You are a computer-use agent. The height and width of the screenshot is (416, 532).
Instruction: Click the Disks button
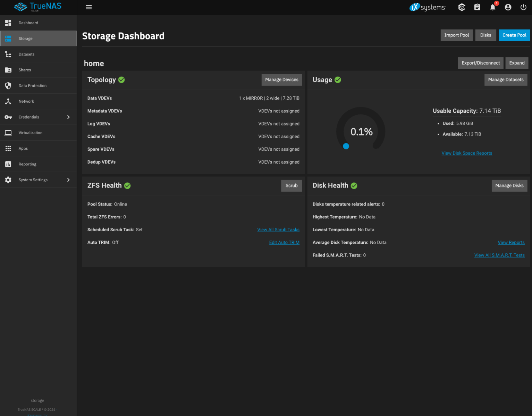point(485,35)
